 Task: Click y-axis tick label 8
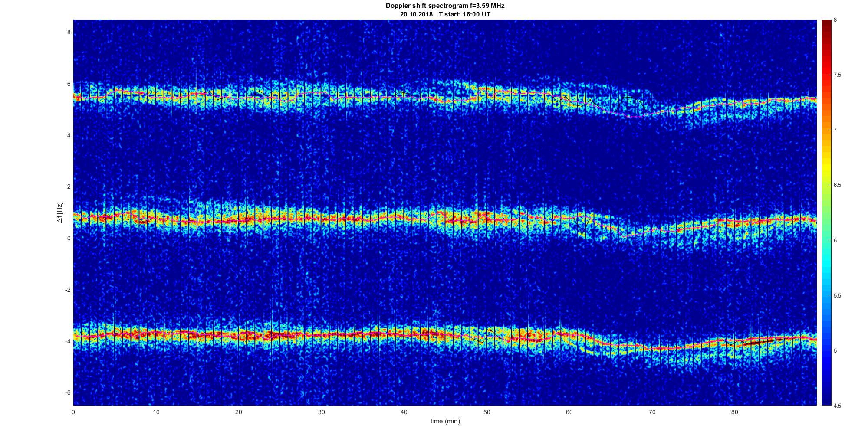[69, 32]
